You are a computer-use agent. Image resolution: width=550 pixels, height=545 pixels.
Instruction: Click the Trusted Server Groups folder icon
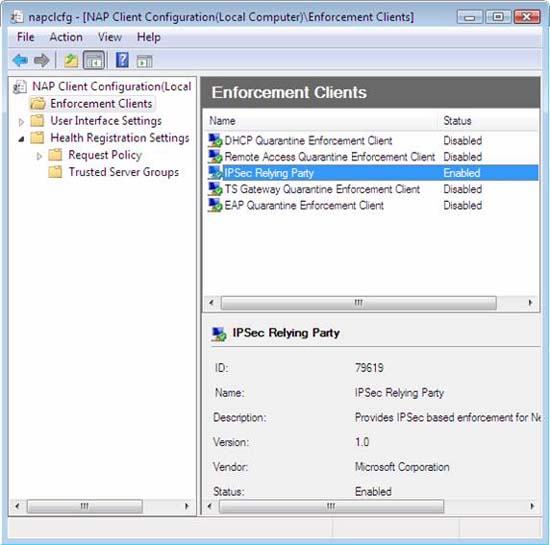coord(55,172)
